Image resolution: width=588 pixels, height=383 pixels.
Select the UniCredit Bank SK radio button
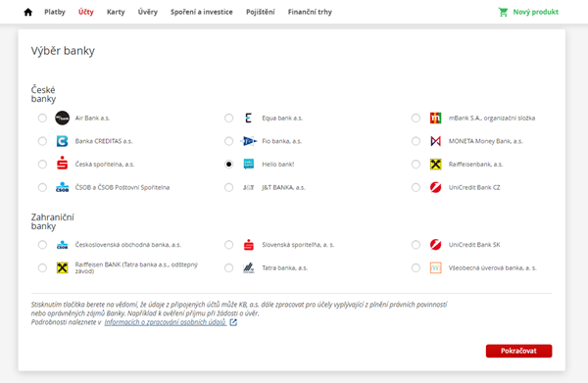pyautogui.click(x=416, y=245)
